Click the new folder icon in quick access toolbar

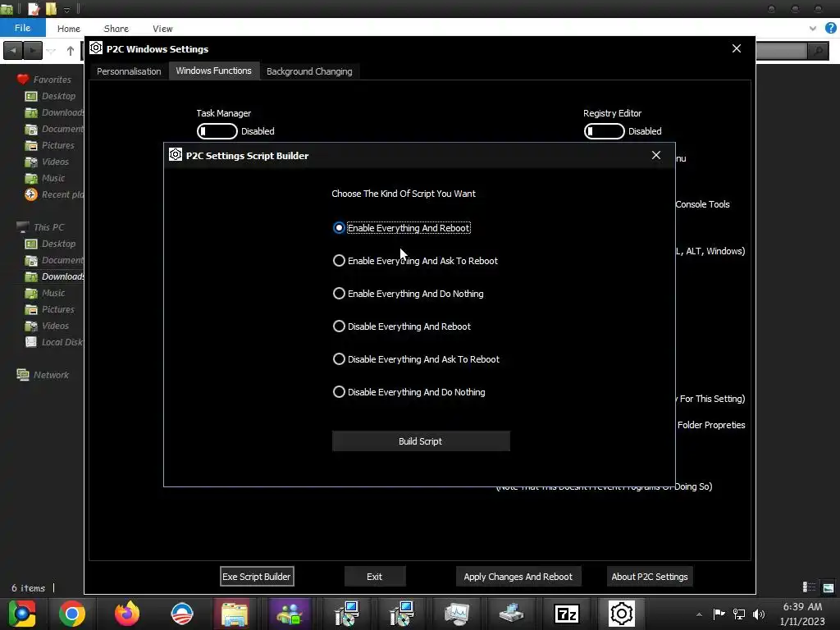coord(52,9)
